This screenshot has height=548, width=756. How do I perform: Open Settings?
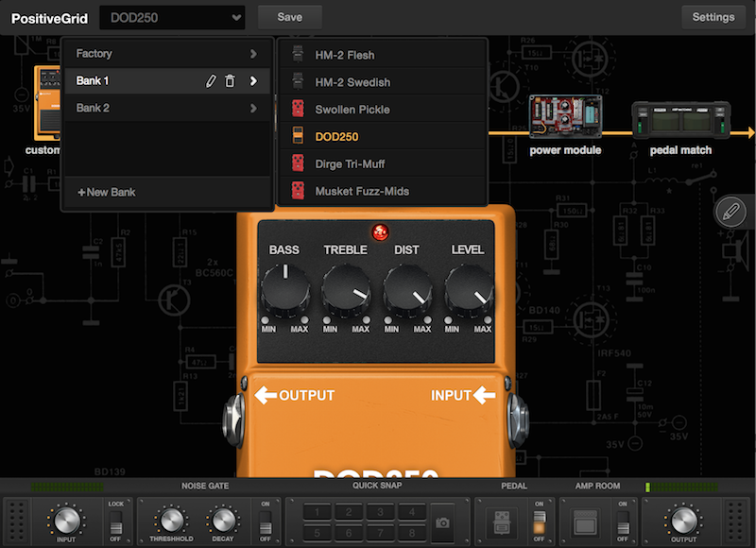713,17
